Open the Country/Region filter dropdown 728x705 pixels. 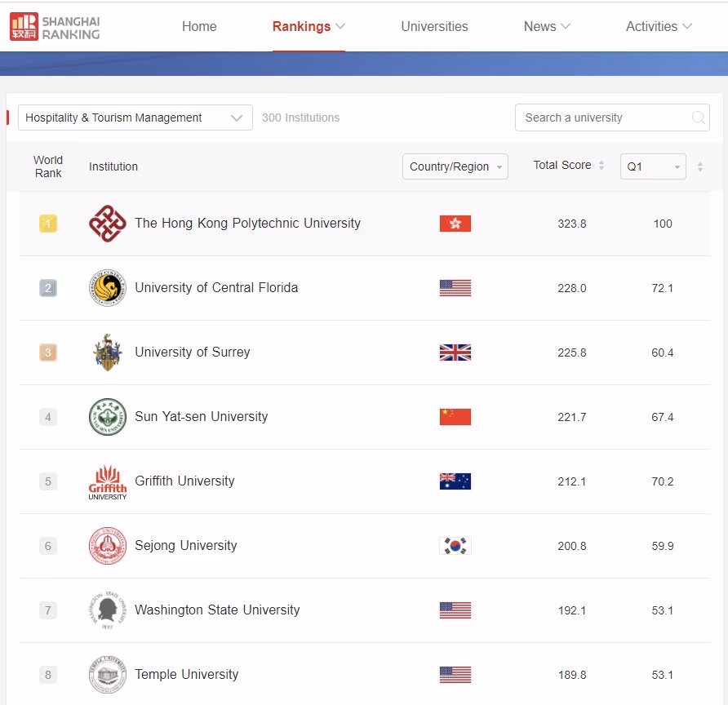(455, 166)
